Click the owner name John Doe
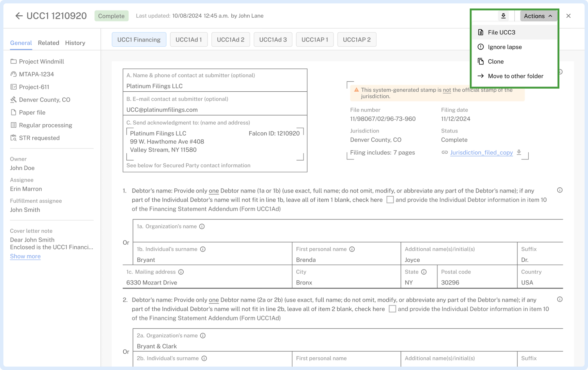Viewport: 588px width, 370px height. [x=22, y=168]
